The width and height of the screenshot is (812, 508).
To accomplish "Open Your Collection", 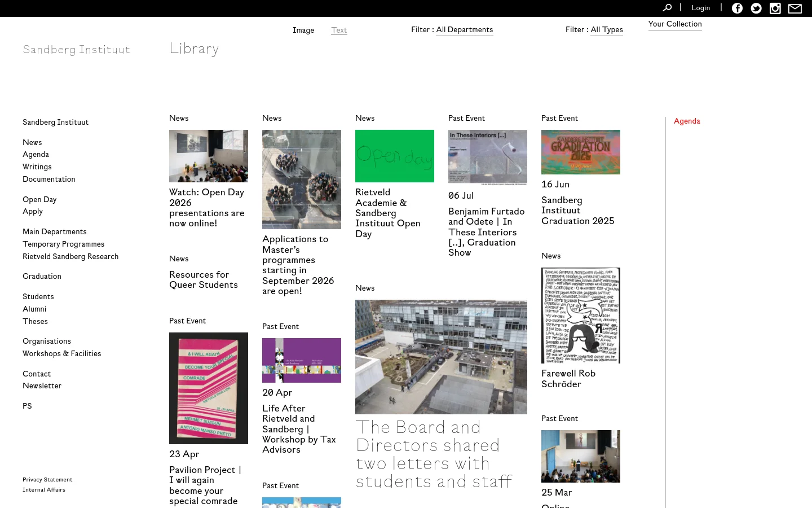I will point(675,24).
